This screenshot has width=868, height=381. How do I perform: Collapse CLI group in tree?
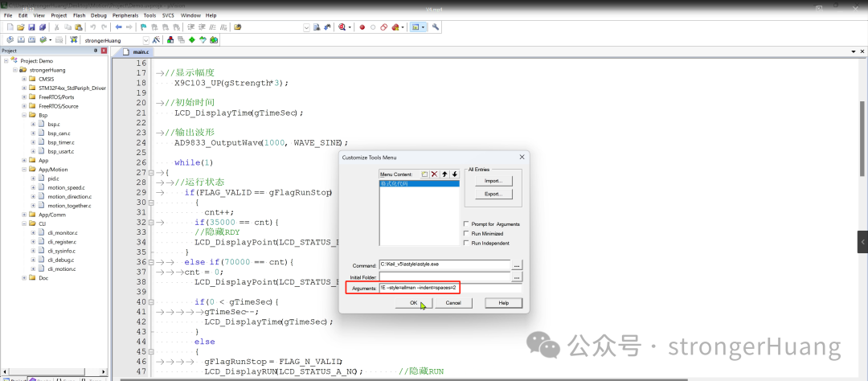coord(24,223)
